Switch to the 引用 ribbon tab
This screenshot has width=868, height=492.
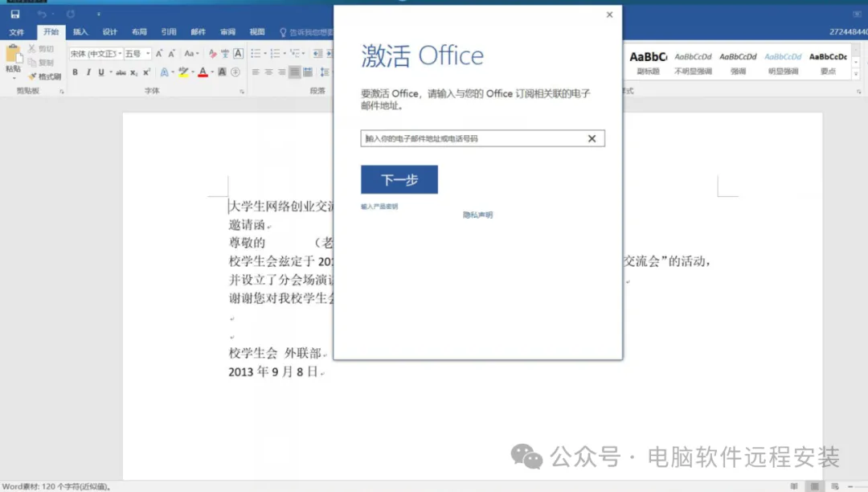coord(168,32)
